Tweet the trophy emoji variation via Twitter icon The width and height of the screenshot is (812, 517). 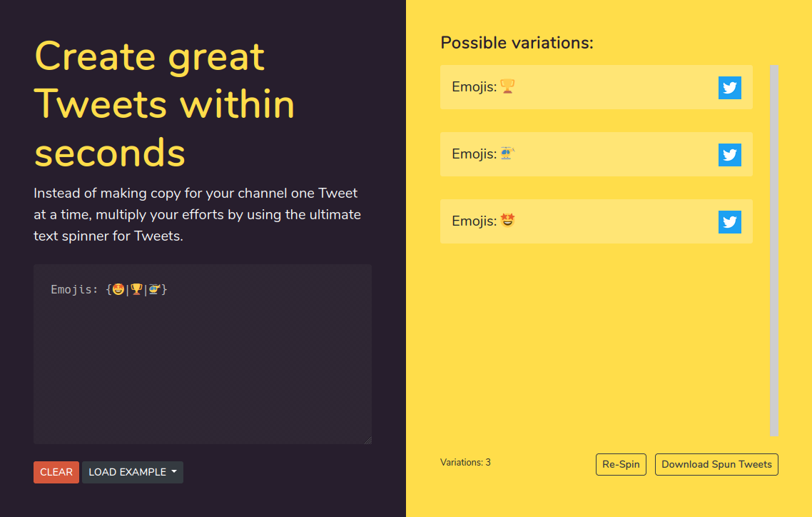pyautogui.click(x=729, y=88)
